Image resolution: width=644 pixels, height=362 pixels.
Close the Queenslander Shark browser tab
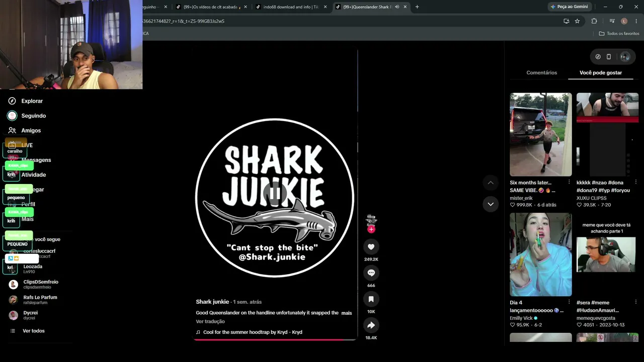(405, 7)
